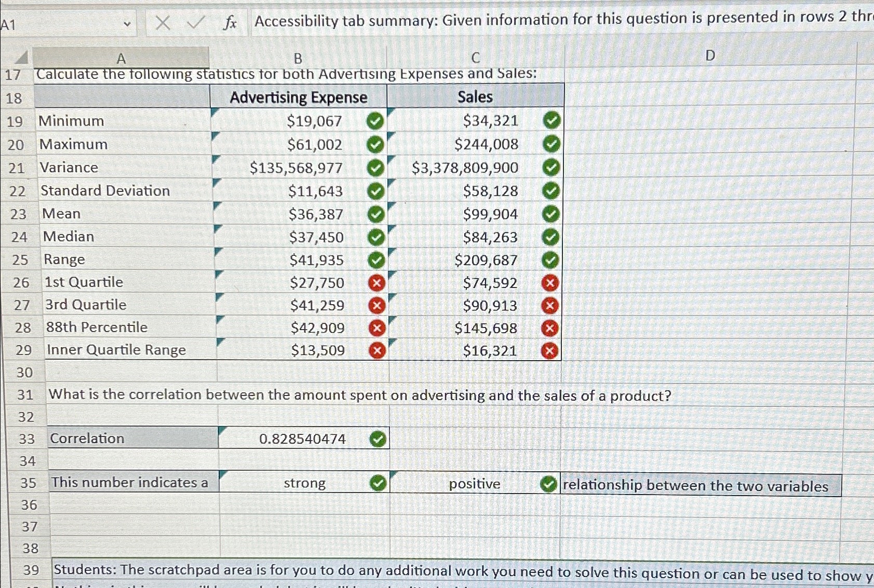
Task: Click green checkmark beside the Correlation value
Action: point(378,439)
